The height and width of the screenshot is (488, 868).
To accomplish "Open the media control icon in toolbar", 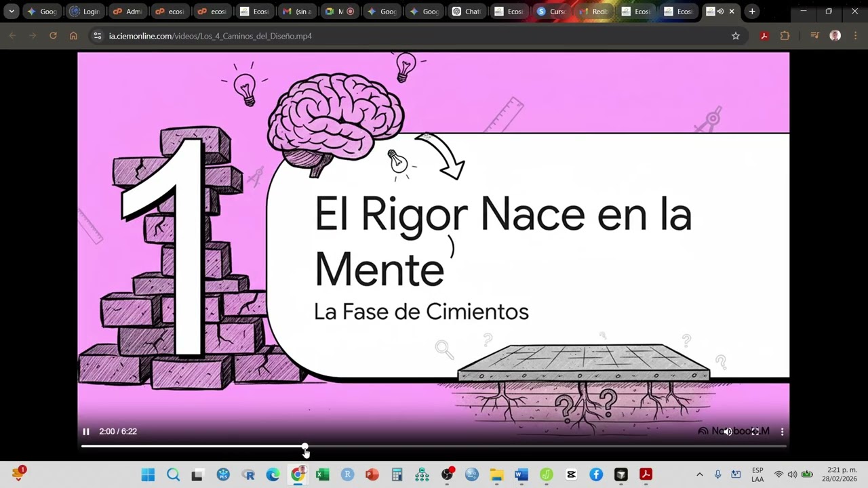I will [815, 36].
